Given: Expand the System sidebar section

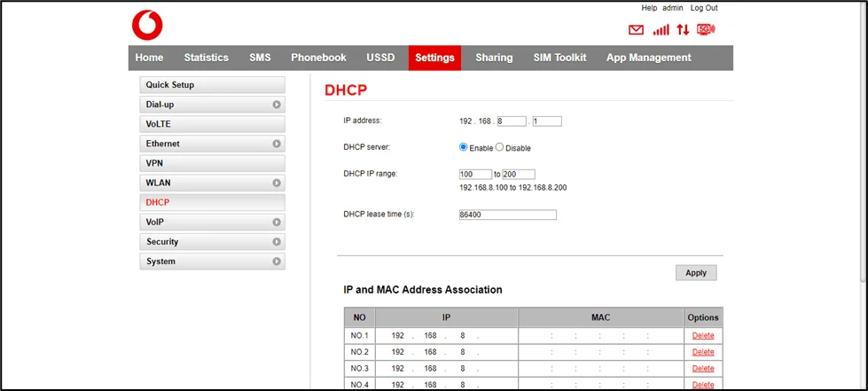Looking at the screenshot, I should (212, 262).
